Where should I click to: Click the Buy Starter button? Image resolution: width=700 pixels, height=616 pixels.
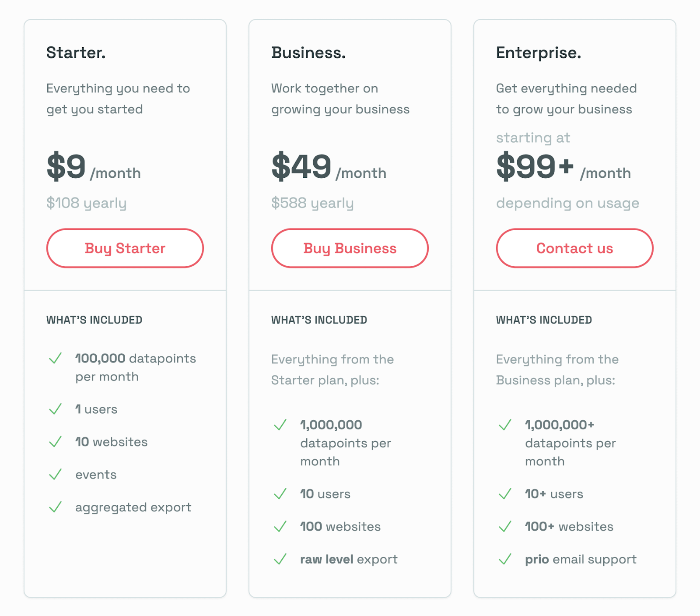click(125, 248)
